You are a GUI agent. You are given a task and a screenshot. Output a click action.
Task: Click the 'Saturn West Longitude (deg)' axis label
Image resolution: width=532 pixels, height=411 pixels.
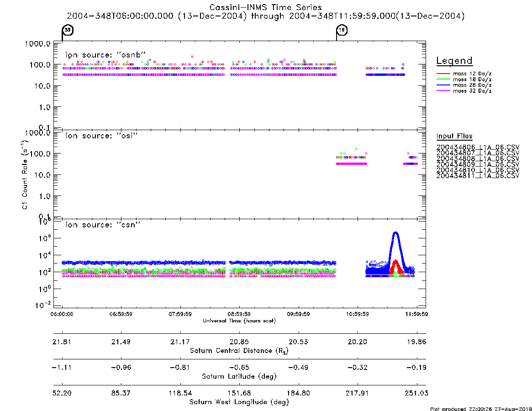pyautogui.click(x=239, y=402)
